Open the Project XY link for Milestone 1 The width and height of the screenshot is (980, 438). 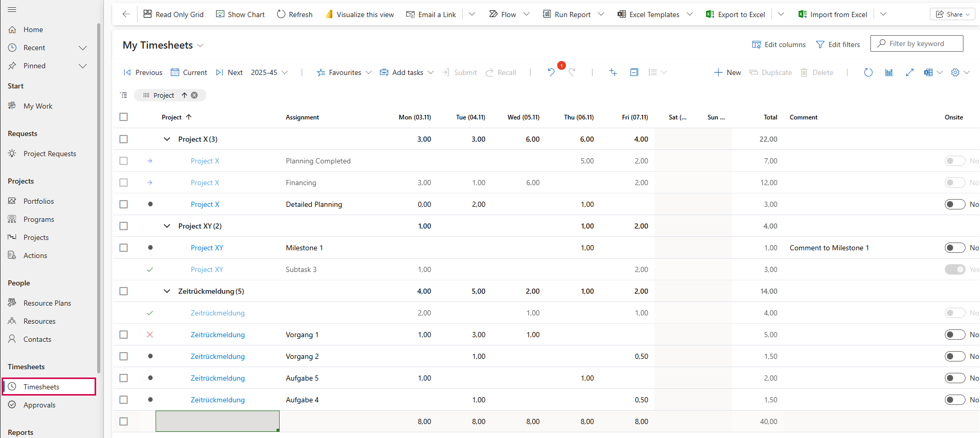click(207, 248)
